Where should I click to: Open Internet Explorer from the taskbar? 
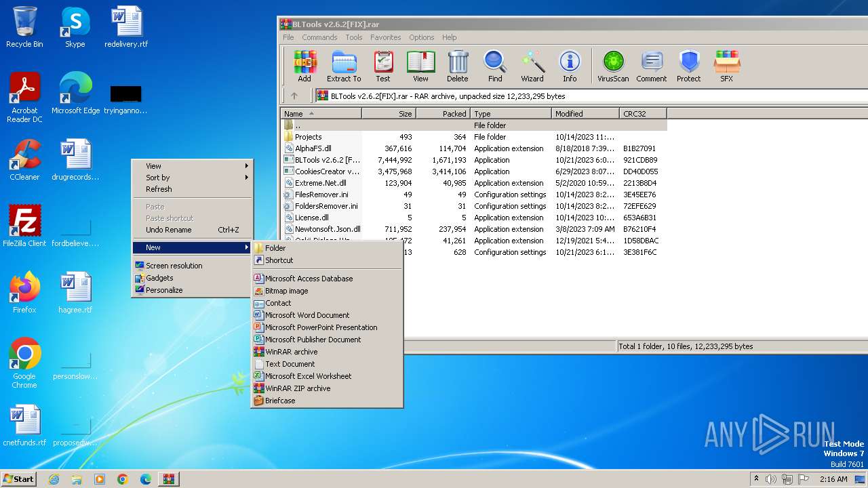(x=54, y=479)
